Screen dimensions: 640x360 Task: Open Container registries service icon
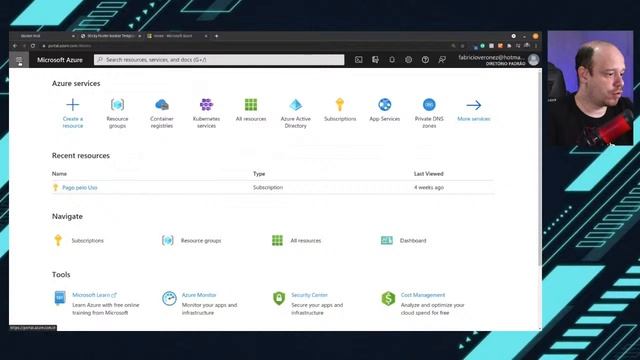(162, 105)
